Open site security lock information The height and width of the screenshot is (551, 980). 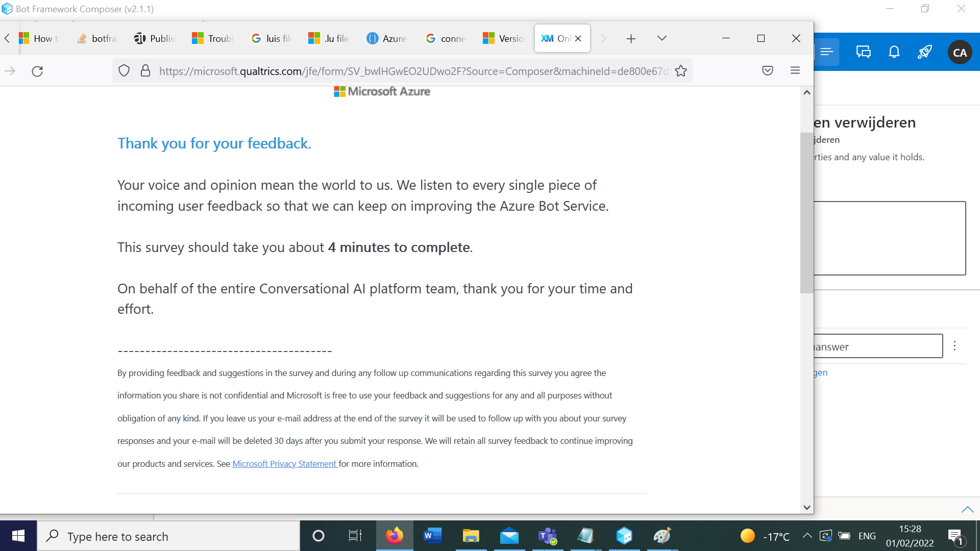coord(145,71)
